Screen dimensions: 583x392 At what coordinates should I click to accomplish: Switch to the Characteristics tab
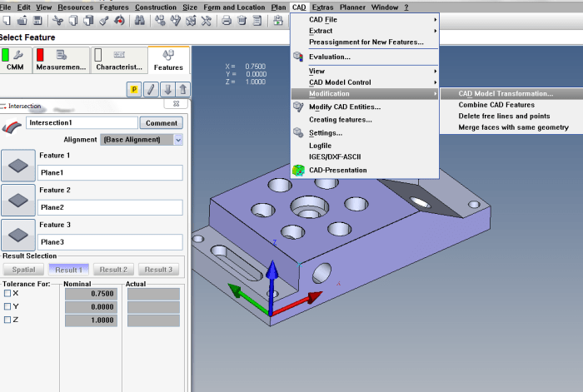click(x=117, y=61)
